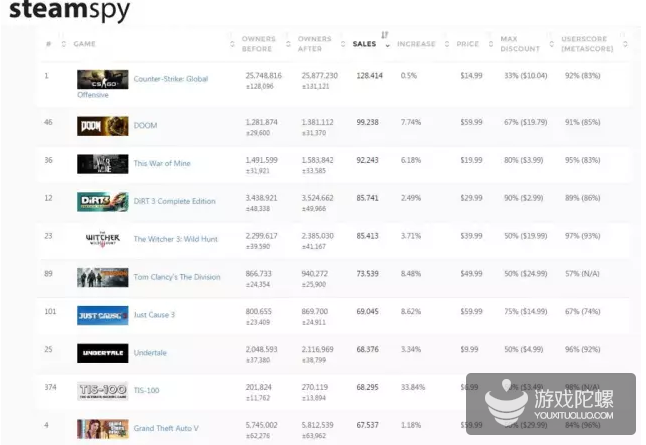Open the DOOM game link
This screenshot has width=646, height=445.
145,125
